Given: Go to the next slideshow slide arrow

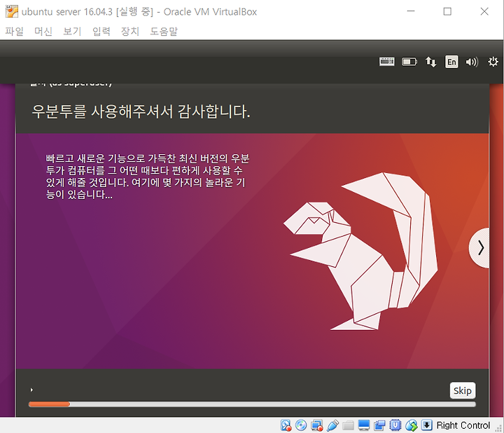Looking at the screenshot, I should pyautogui.click(x=480, y=248).
